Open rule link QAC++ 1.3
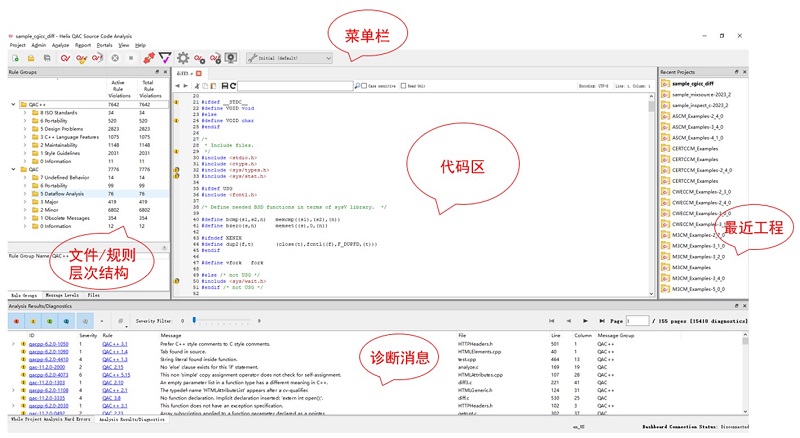Viewport: 800px width, 438px height. 115,359
